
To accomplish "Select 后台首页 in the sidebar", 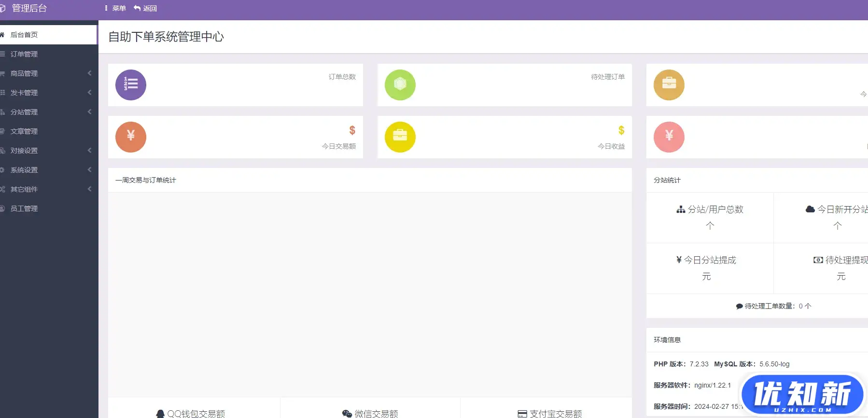I will tap(24, 35).
